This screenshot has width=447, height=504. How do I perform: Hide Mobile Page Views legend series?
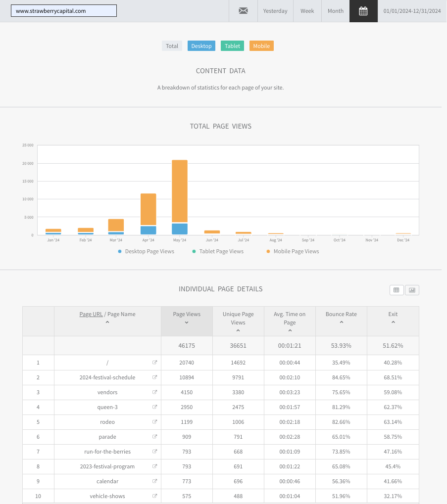(x=293, y=251)
